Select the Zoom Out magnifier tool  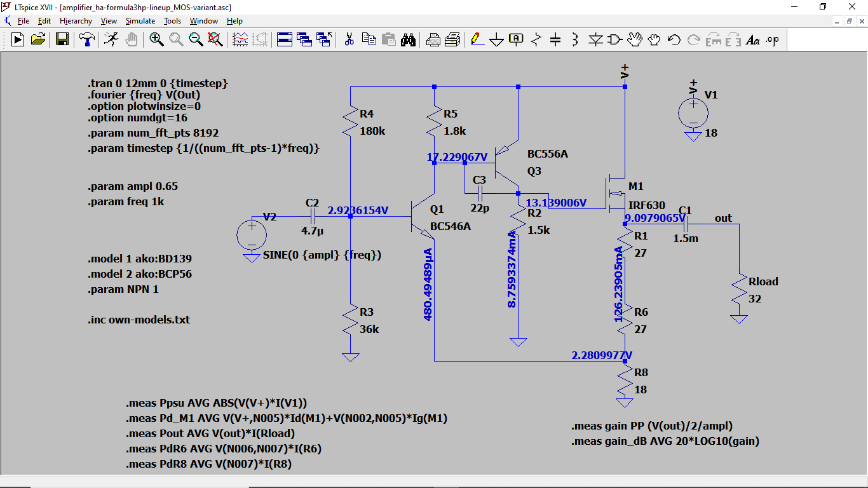pyautogui.click(x=196, y=39)
